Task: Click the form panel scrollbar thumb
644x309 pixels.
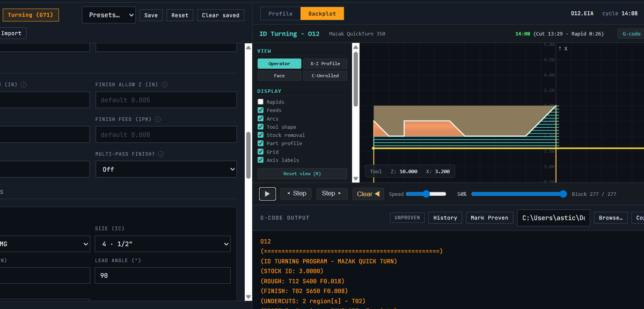Action: click(248, 156)
